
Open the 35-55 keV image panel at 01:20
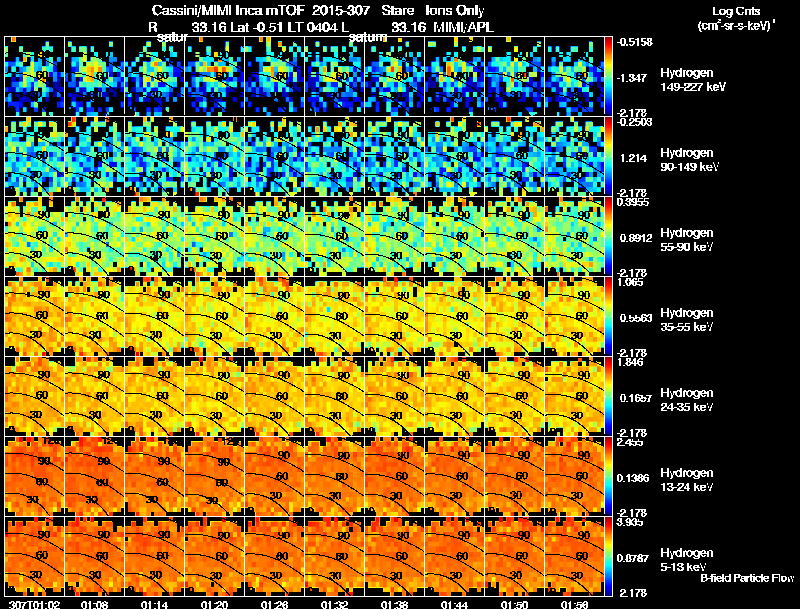[214, 316]
